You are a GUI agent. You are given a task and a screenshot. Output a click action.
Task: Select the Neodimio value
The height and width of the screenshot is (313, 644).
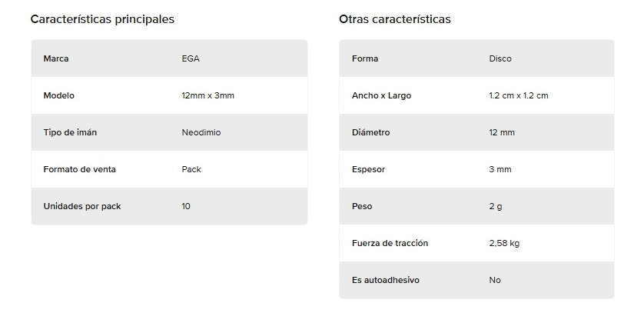click(201, 133)
